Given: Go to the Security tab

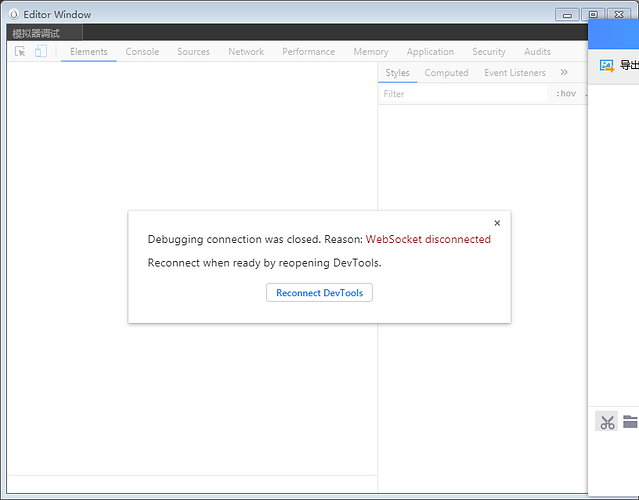Looking at the screenshot, I should pyautogui.click(x=489, y=52).
